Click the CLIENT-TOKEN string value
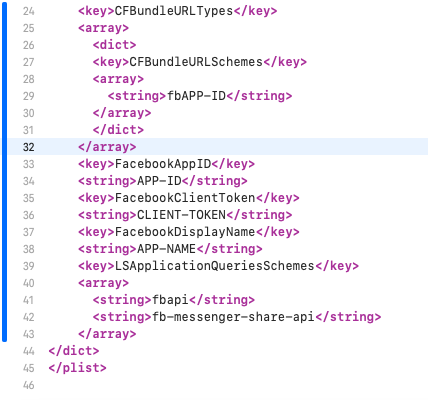The width and height of the screenshot is (428, 400). coord(181,215)
